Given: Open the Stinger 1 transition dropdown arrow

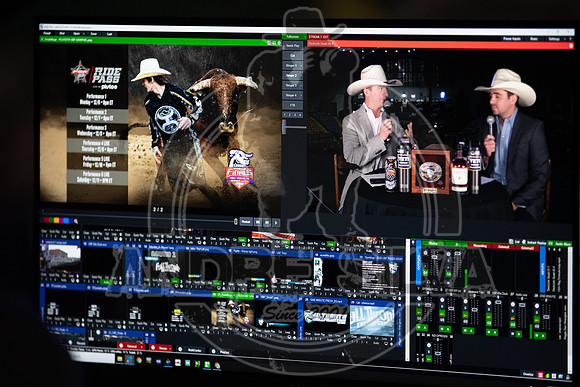Looking at the screenshot, I should (301, 65).
